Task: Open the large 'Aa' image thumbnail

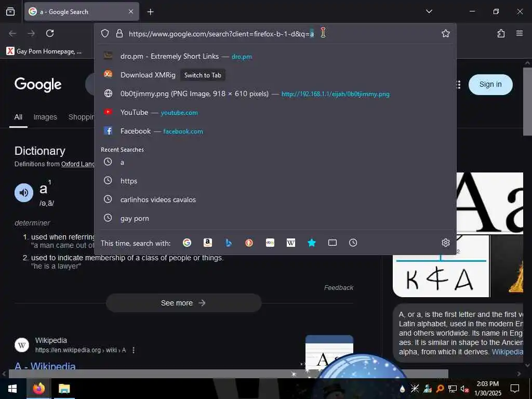Action: (x=489, y=203)
